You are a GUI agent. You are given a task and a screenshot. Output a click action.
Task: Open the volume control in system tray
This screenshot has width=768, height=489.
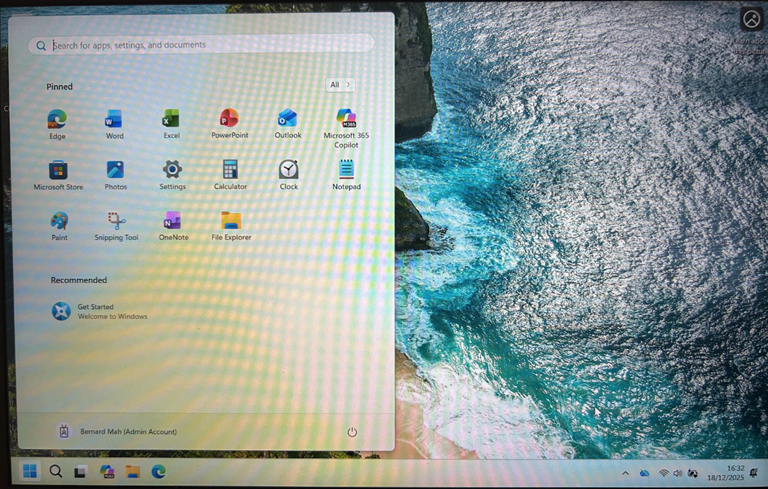click(x=677, y=473)
